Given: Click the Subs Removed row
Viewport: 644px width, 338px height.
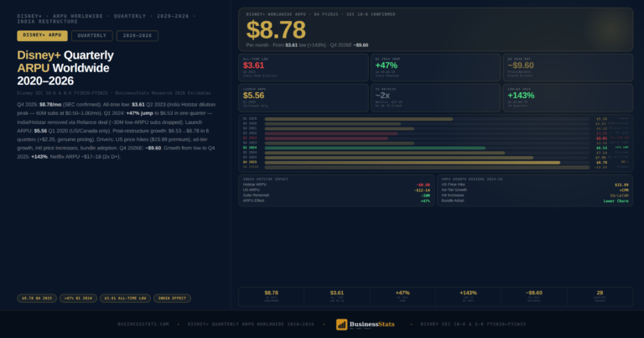Looking at the screenshot, I should click(x=336, y=195).
